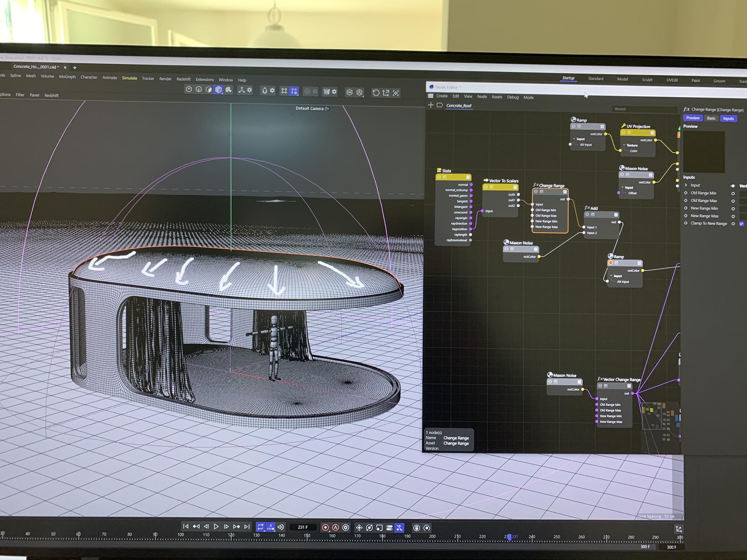The height and width of the screenshot is (560, 747).
Task: Open the Vector Change Range node menu
Action: coord(629,386)
